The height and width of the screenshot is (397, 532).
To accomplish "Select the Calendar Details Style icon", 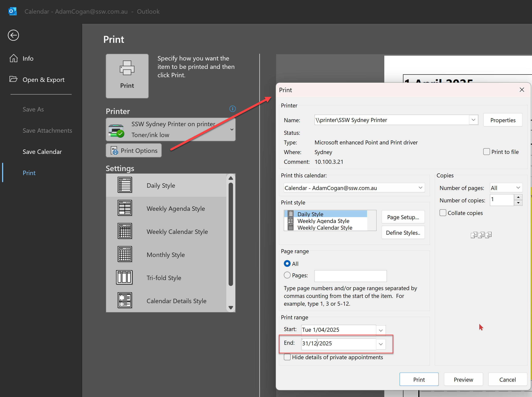I will point(125,300).
